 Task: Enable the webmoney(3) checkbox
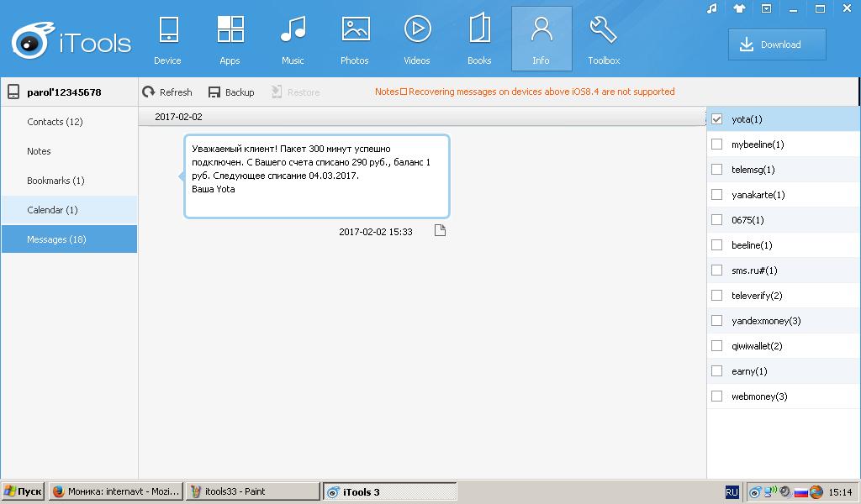(x=716, y=396)
